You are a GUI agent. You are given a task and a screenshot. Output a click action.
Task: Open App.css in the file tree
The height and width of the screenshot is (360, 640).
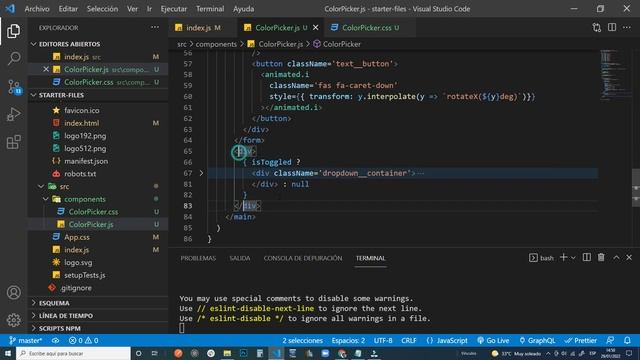click(x=98, y=237)
